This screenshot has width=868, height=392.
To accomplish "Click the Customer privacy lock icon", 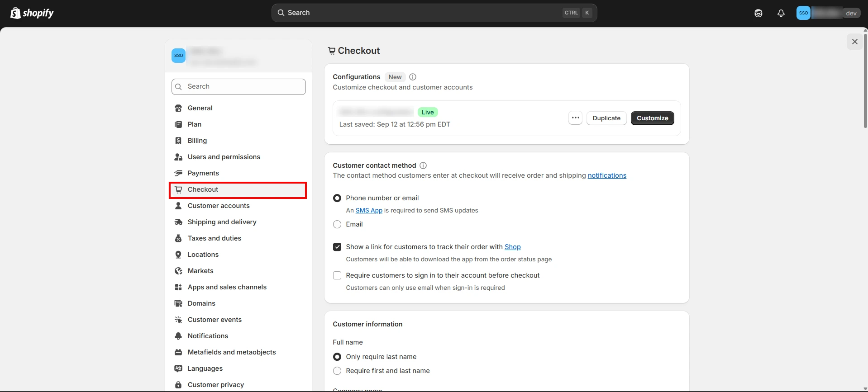I will 178,385.
